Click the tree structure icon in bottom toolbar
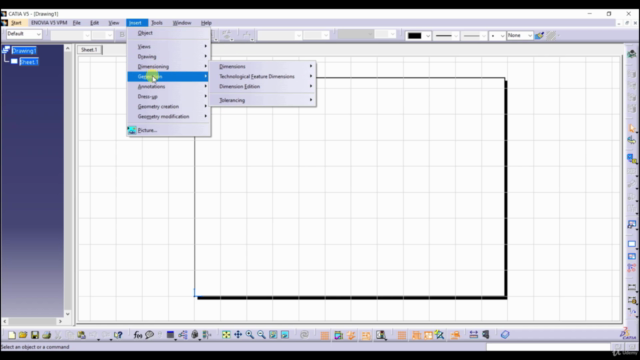 point(183,335)
